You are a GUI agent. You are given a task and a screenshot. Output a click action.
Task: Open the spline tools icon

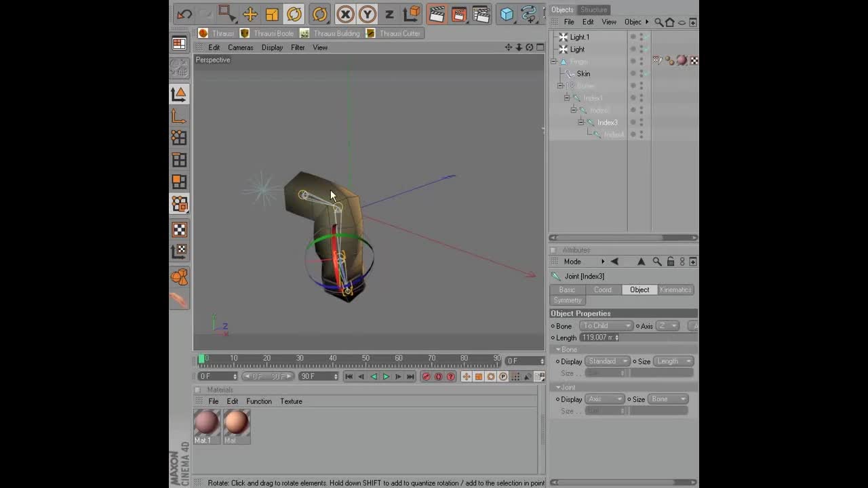point(529,14)
